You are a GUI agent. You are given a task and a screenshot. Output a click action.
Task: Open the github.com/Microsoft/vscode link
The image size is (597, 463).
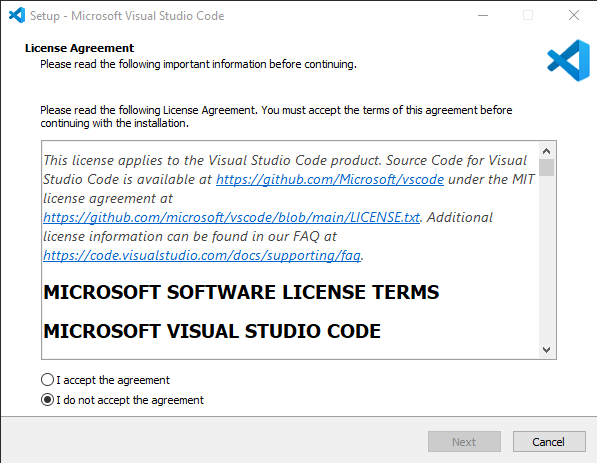click(330, 179)
